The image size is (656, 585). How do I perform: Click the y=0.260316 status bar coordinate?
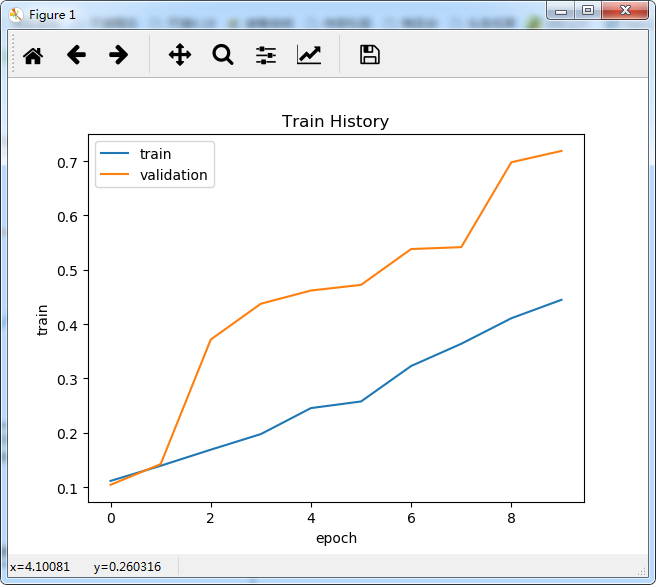[127, 567]
